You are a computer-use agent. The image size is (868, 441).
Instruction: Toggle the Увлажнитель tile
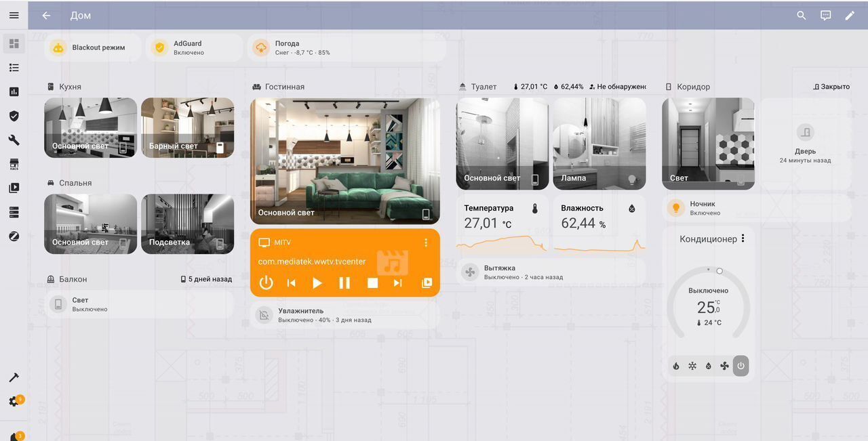345,315
